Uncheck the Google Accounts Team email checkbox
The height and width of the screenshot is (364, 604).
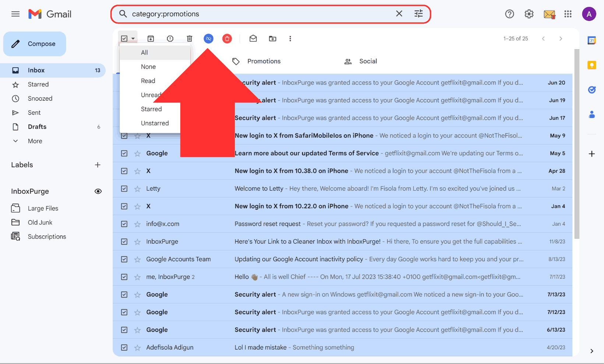[x=124, y=259]
